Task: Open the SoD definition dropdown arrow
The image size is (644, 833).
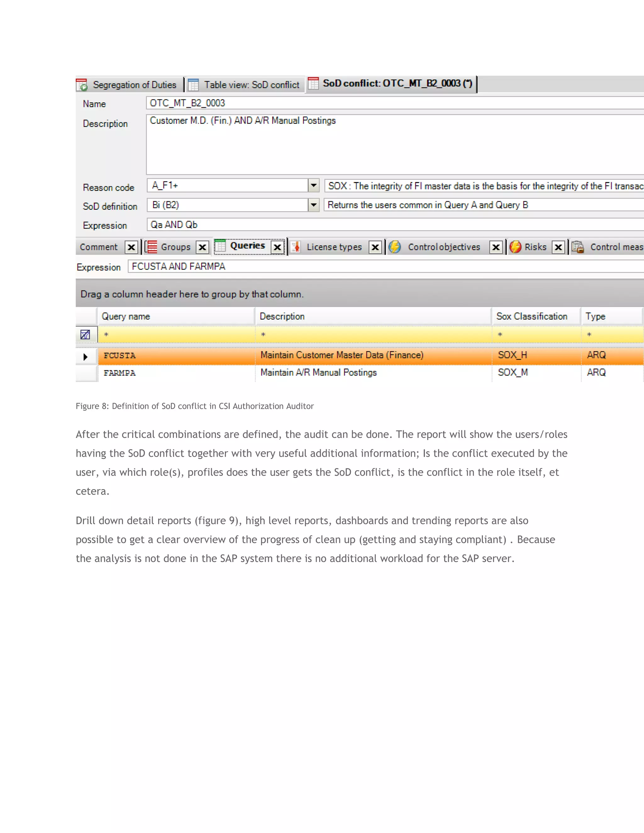Action: point(314,205)
